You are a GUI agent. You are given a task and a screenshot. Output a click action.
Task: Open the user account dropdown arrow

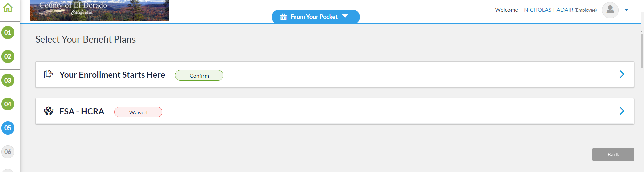coord(626,10)
